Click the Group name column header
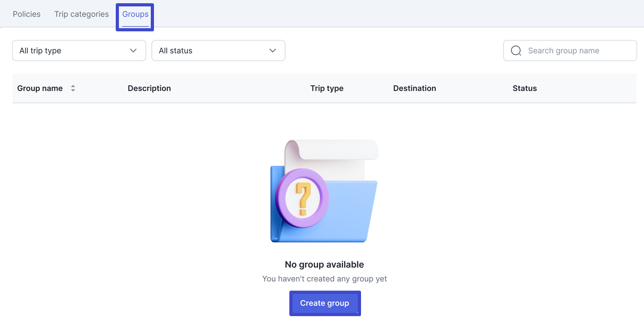 point(40,88)
